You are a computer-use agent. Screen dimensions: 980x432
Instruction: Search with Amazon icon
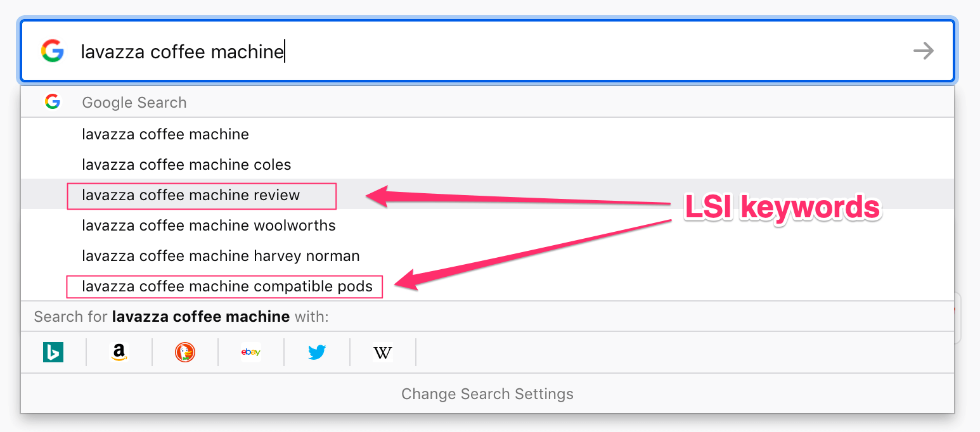[x=119, y=352]
